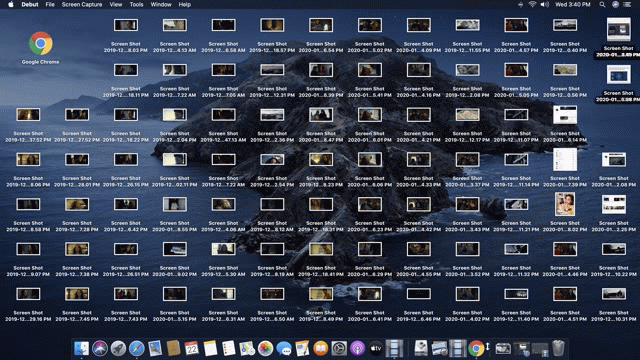This screenshot has height=360, width=640.
Task: Select Screen Shot 2019-12...4.13 AM file
Action: pos(175,25)
